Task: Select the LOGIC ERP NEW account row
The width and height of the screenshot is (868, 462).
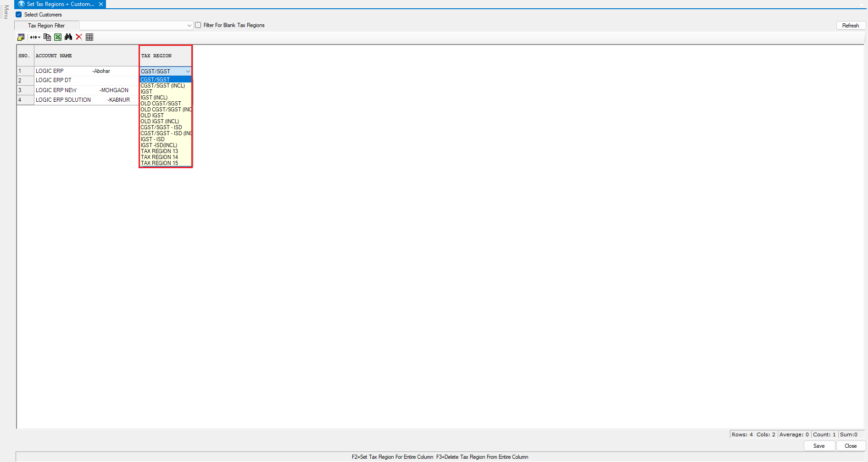Action: pyautogui.click(x=56, y=90)
